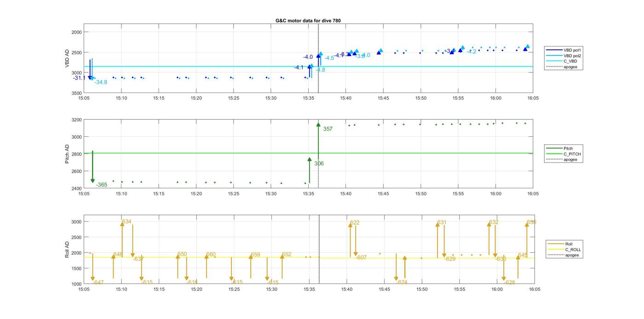Click the 'Pitch AD' y-axis label

point(67,154)
